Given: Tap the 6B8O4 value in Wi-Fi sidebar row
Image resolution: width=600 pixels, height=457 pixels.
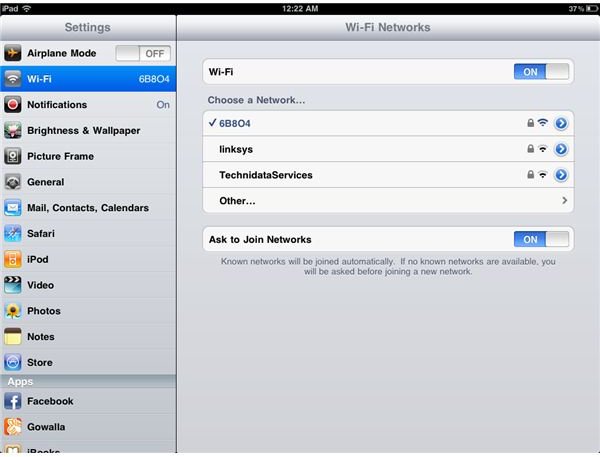Looking at the screenshot, I should tap(154, 79).
